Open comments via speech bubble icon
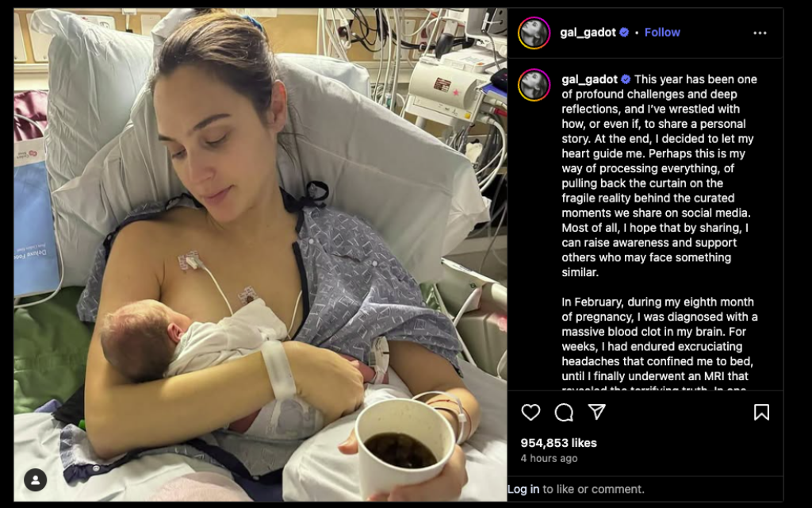Image resolution: width=812 pixels, height=508 pixels. click(564, 413)
